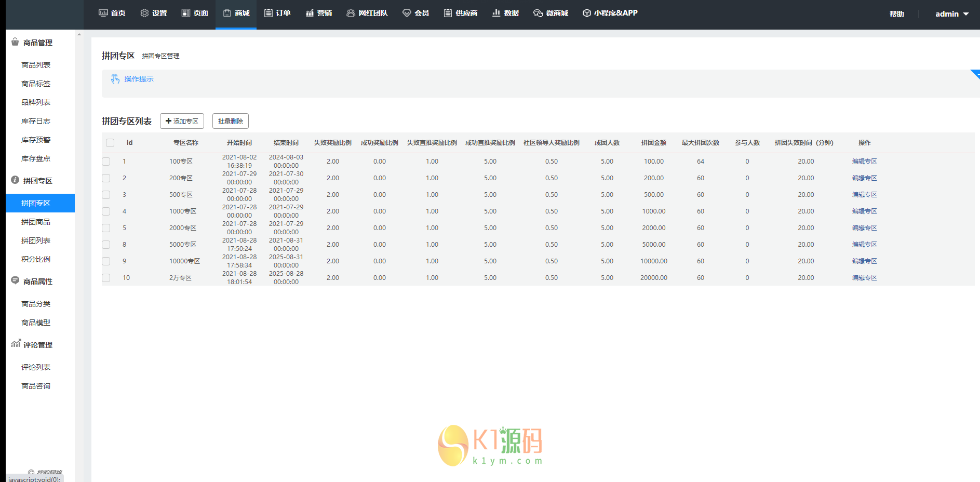Open settings via the gear icon (设置)
Screen dimensions: 980x482
[144, 13]
